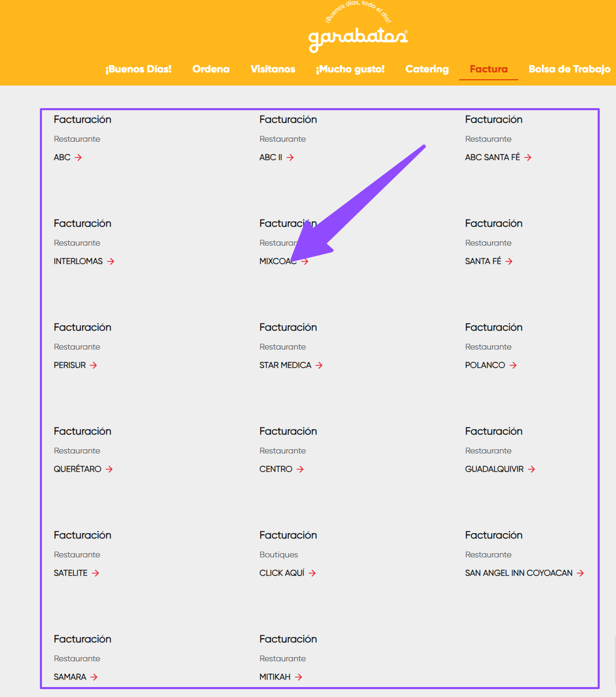Go to the Ordena menu page

pyautogui.click(x=211, y=69)
